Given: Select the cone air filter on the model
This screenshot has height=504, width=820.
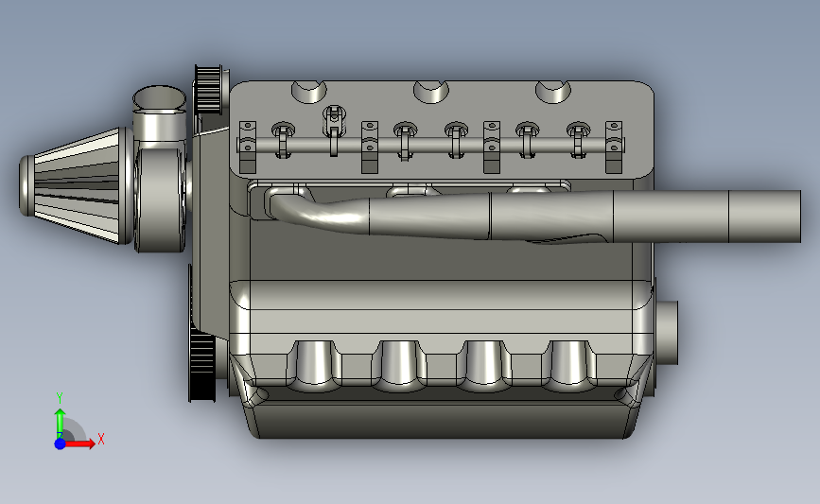Looking at the screenshot, I should click(77, 185).
